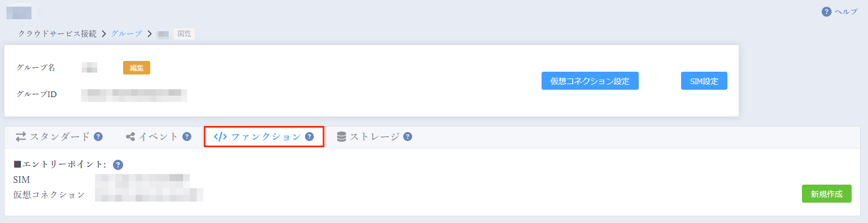Click the スタンダード tab arrows icon

[x=21, y=137]
